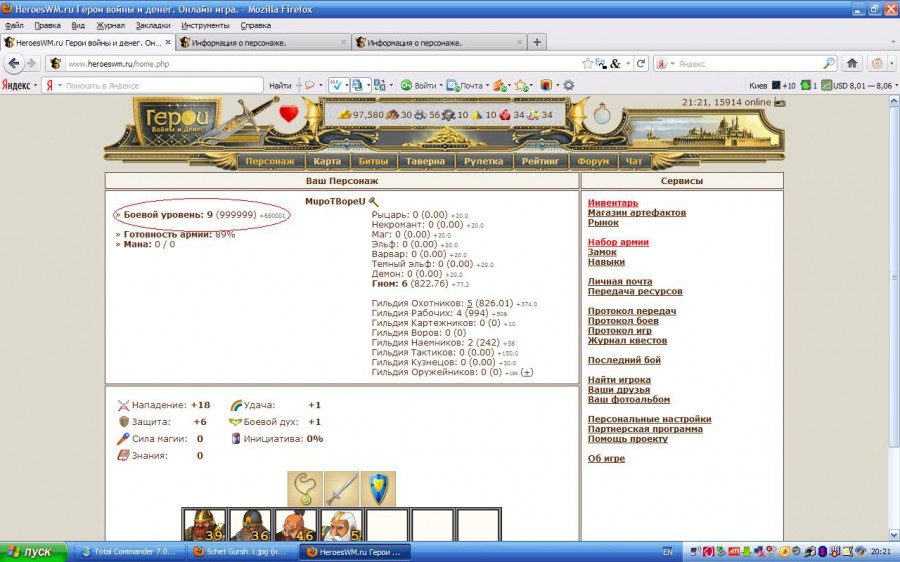Viewport: 900px width, 562px height.
Task: Click the white-bearded unit thumbnail with 5
Action: click(x=340, y=526)
